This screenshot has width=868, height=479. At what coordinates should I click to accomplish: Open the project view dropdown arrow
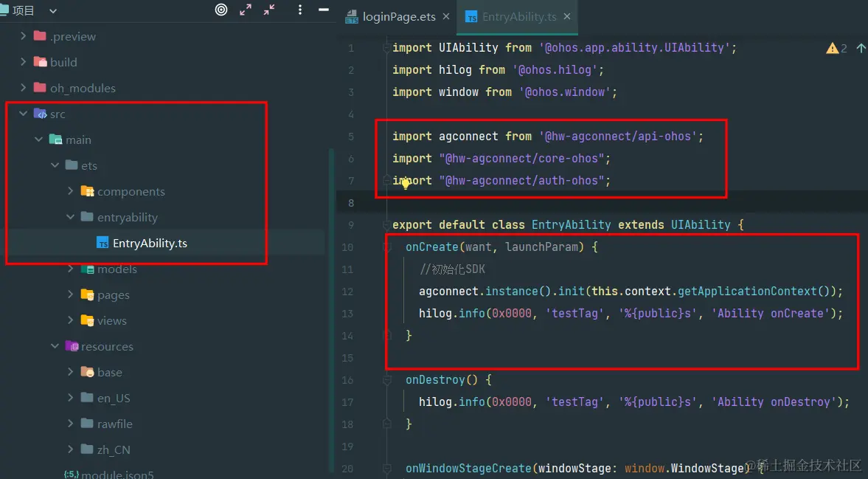(53, 10)
